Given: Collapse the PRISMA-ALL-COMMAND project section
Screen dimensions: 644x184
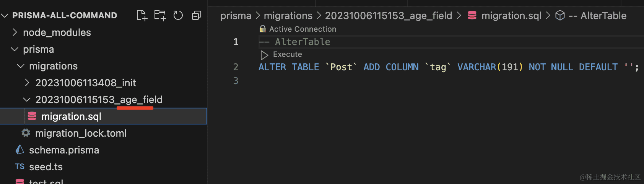Looking at the screenshot, I should pyautogui.click(x=5, y=16).
